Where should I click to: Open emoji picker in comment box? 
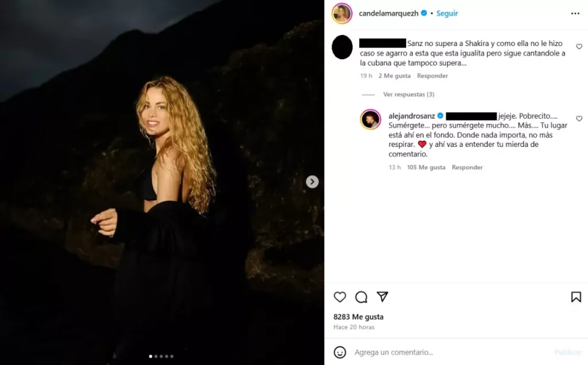(340, 352)
